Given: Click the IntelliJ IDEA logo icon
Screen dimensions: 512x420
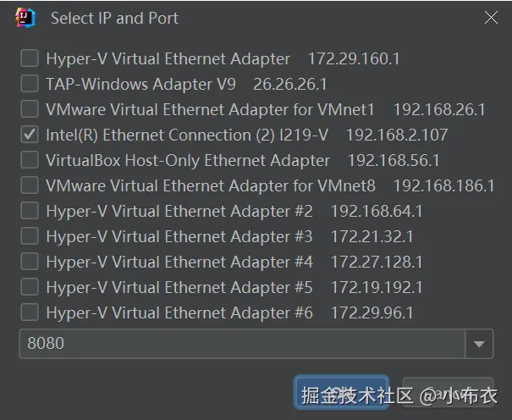Looking at the screenshot, I should [x=25, y=18].
